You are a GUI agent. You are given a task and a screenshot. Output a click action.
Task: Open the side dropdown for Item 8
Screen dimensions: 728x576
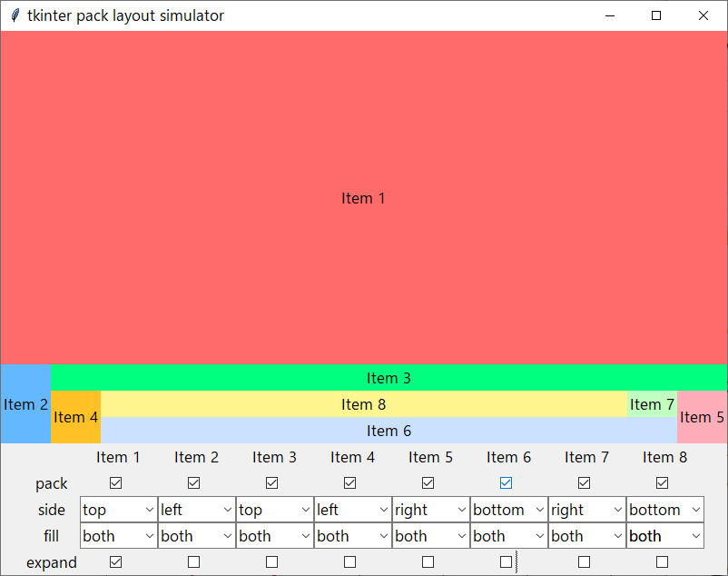click(664, 510)
